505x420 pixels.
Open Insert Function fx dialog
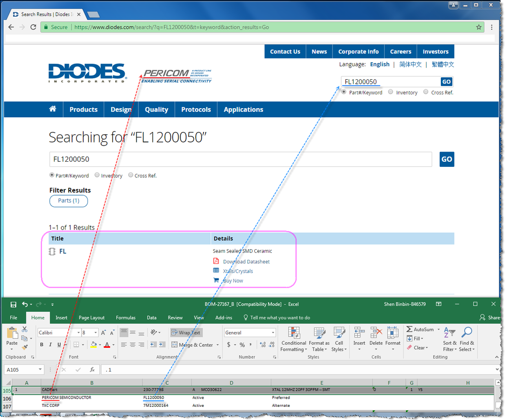92,369
